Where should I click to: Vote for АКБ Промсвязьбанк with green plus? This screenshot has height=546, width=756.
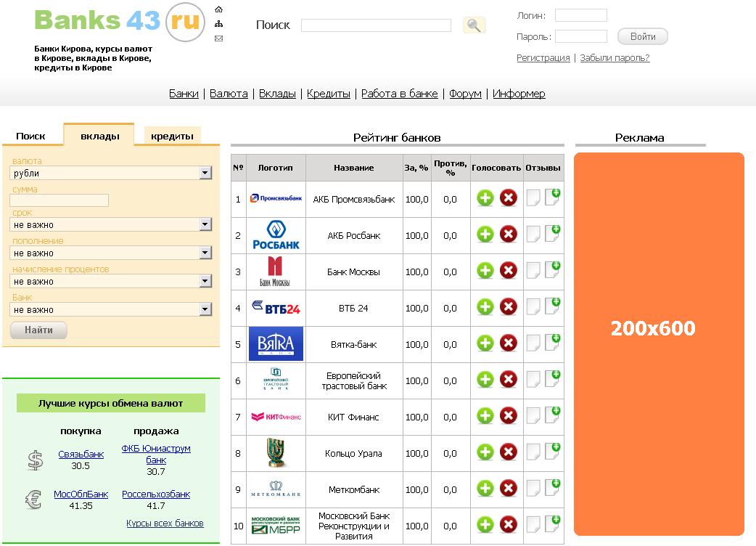[485, 198]
